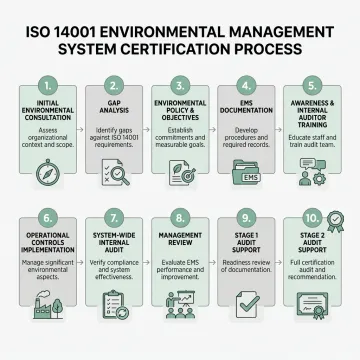The width and height of the screenshot is (360, 360).
Task: Select the 'EMS Documentation' heading
Action: pyautogui.click(x=246, y=107)
